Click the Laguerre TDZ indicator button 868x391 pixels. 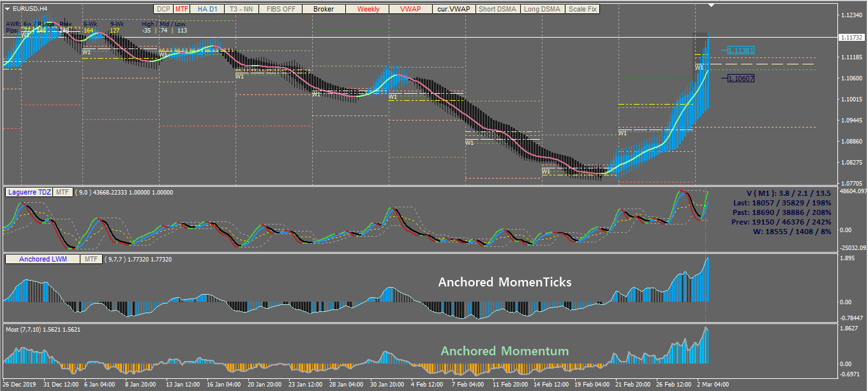(29, 191)
